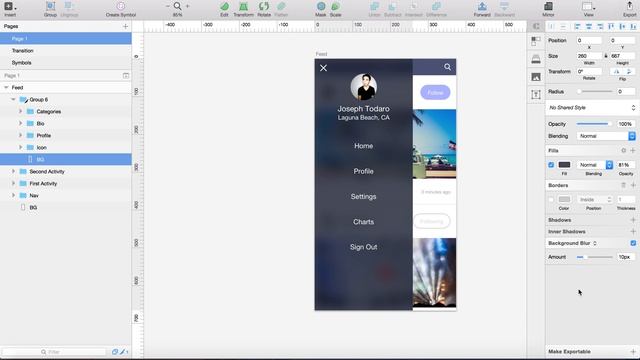Zoom in with the plus button

pos(188,6)
